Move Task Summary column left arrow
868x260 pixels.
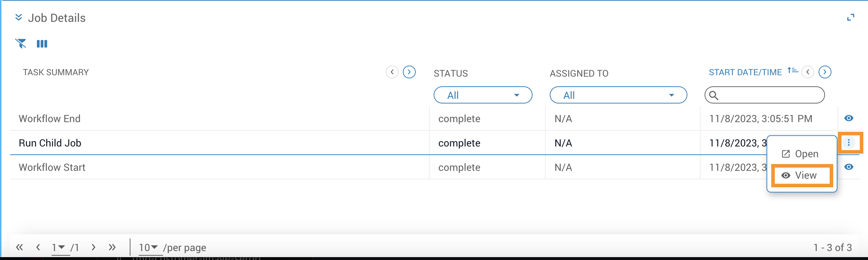392,72
